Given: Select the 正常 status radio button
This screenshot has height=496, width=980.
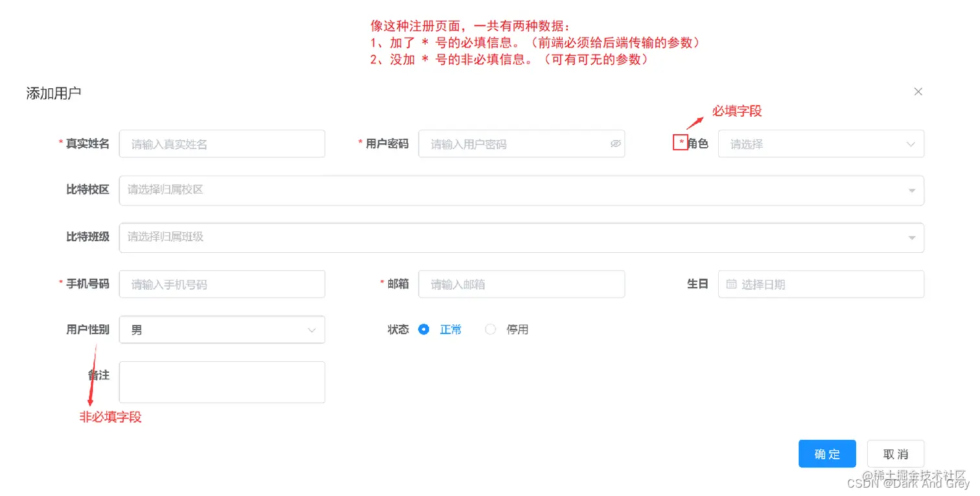Looking at the screenshot, I should point(424,329).
